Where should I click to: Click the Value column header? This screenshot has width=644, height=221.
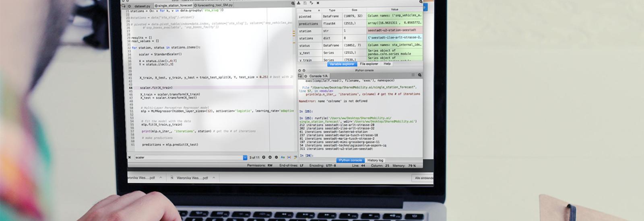pos(394,9)
